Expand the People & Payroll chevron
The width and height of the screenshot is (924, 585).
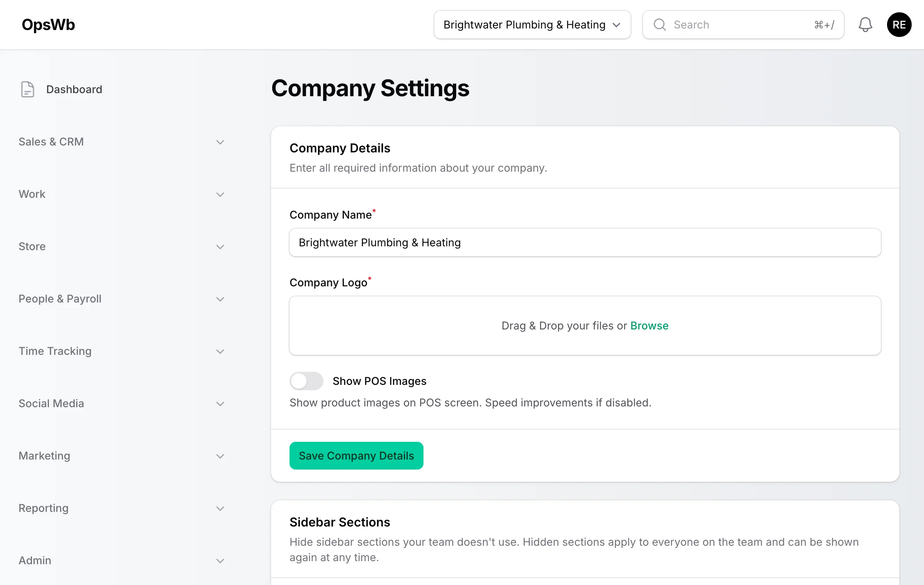220,299
